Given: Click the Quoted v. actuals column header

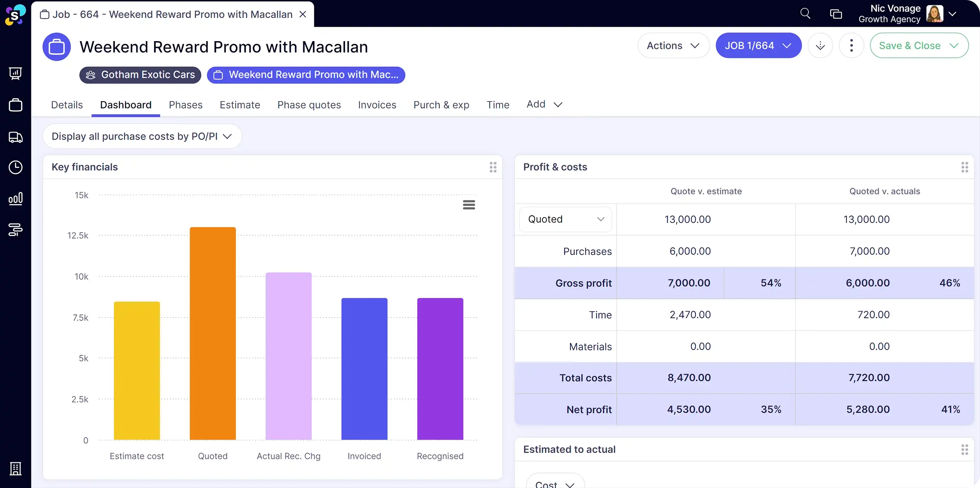Looking at the screenshot, I should [x=885, y=191].
